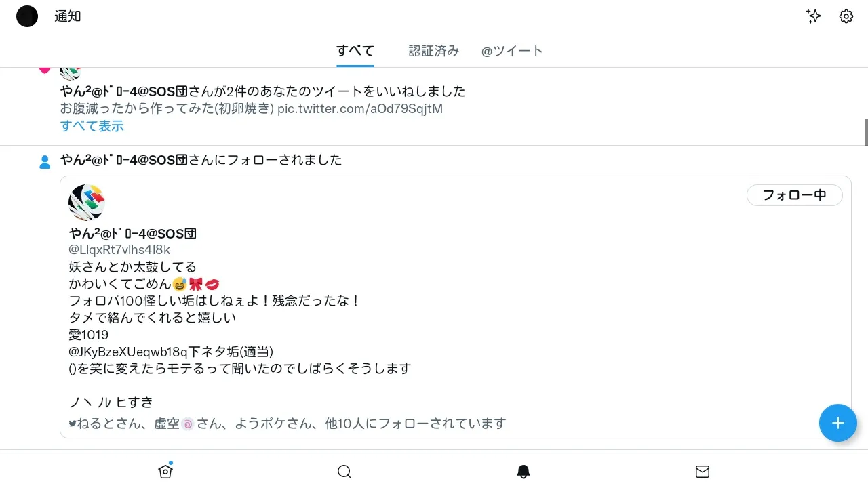Open @JKyBzeXUeqwb18q mention link
This screenshot has width=868, height=494.
tap(129, 352)
